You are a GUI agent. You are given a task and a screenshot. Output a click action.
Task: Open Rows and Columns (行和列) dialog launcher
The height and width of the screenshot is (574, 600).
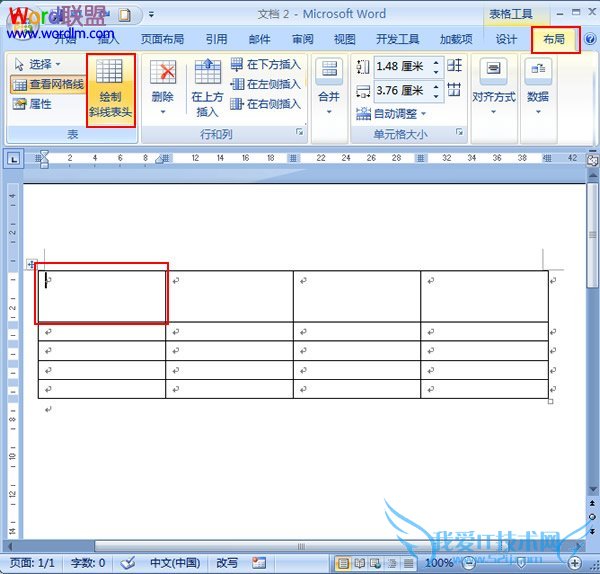tap(299, 132)
